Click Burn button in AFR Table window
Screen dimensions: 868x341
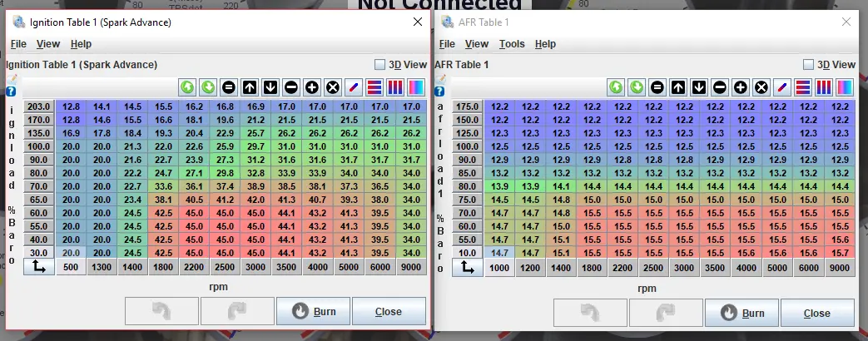coord(742,313)
